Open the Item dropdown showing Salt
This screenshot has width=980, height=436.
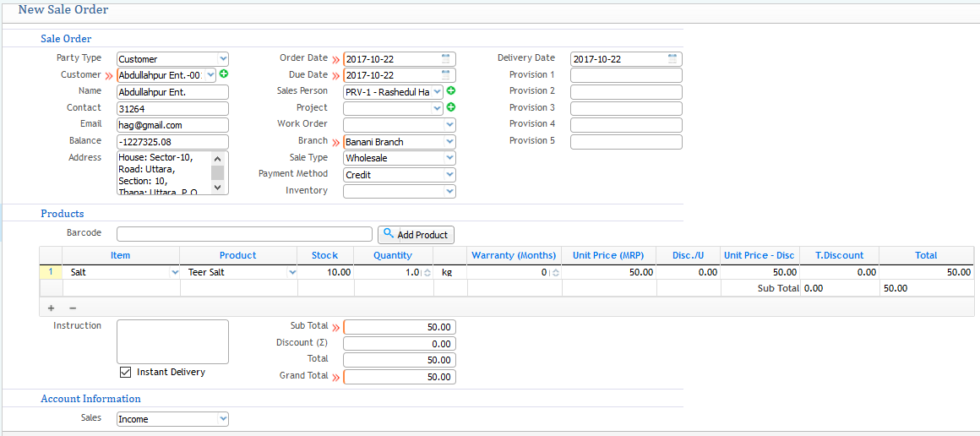coord(174,273)
